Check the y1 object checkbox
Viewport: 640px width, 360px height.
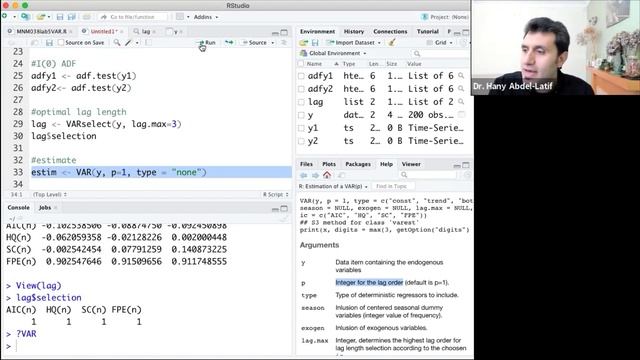(301, 128)
